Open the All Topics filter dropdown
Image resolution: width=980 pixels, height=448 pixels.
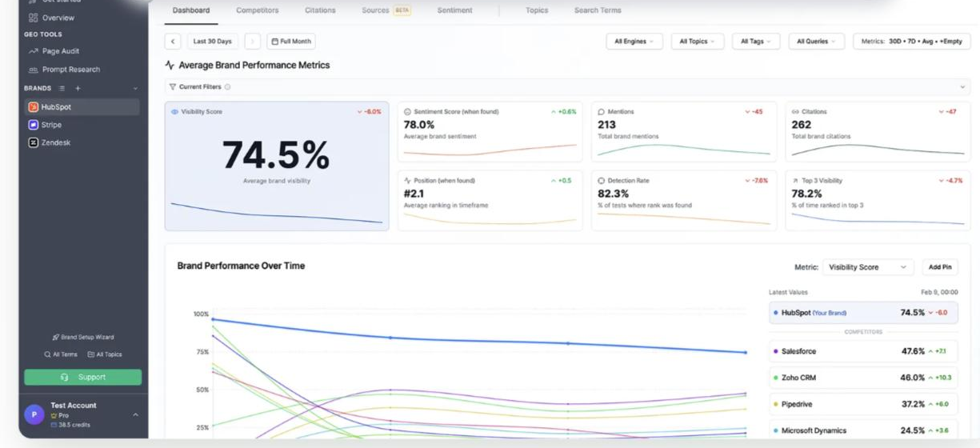pos(698,42)
